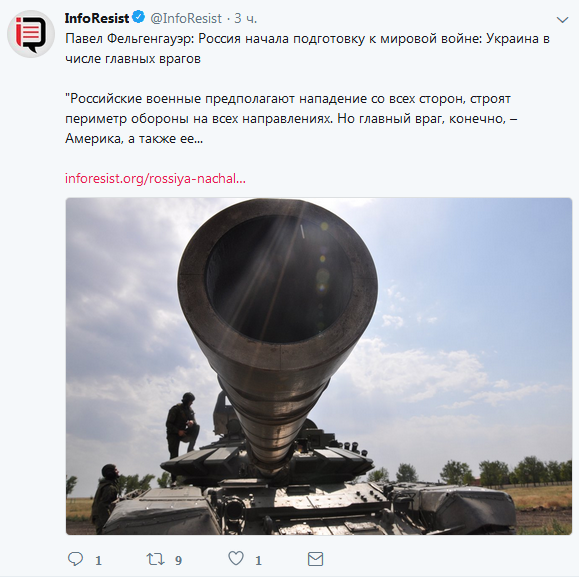579x579 pixels.
Task: Like the tweet with heart icon
Action: (x=236, y=558)
